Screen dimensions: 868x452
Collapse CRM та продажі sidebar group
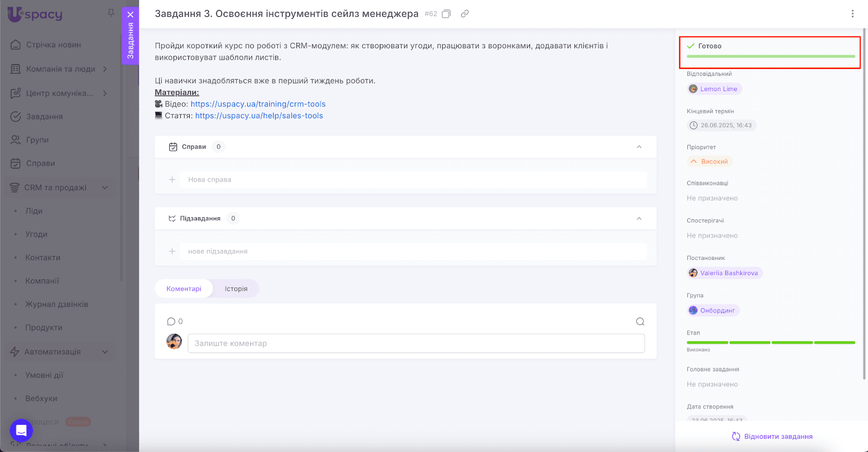[x=105, y=188]
